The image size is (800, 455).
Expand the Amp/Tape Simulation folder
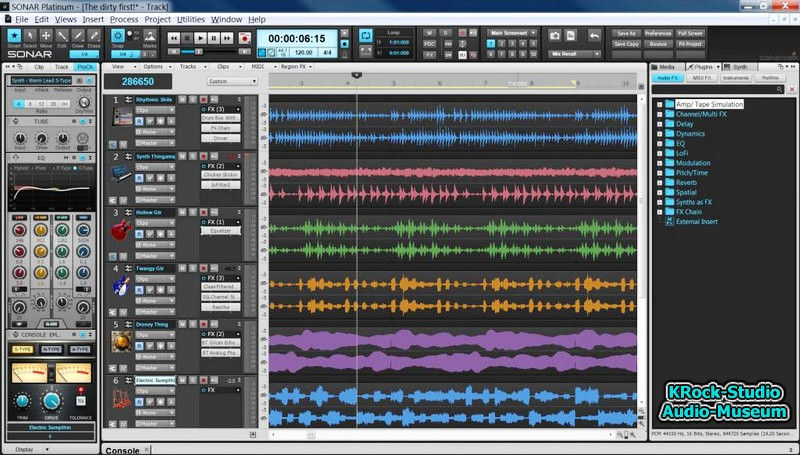[659, 104]
